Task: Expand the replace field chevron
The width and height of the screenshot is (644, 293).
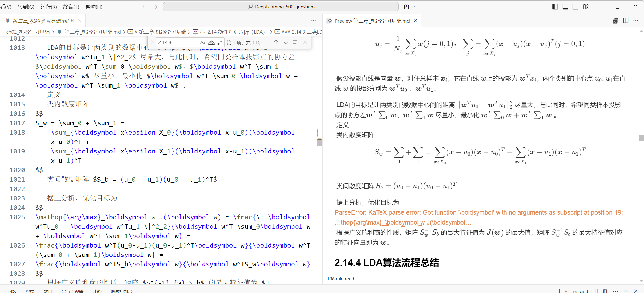Action: [x=152, y=42]
